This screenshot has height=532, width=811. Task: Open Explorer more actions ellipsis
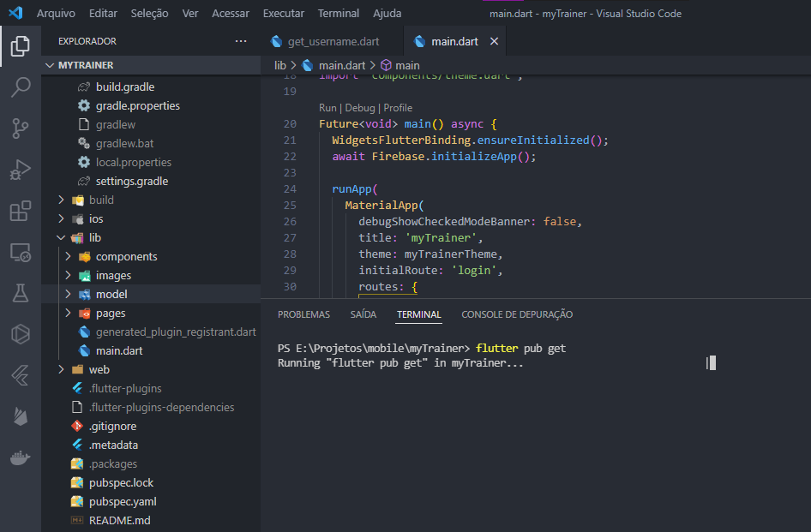click(241, 41)
